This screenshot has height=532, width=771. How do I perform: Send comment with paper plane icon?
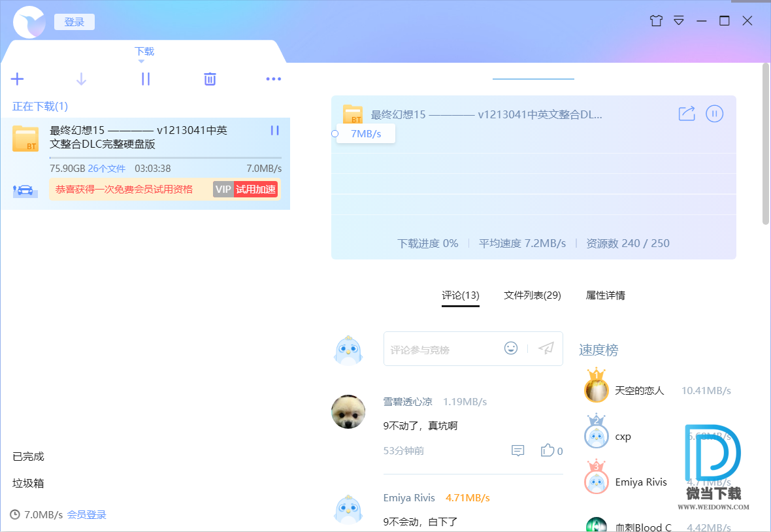546,348
